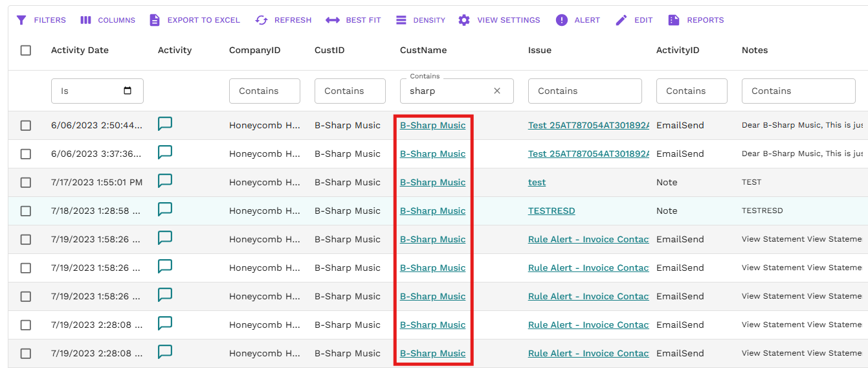Click the Export to Excel icon
This screenshot has height=368, width=868.
point(155,20)
